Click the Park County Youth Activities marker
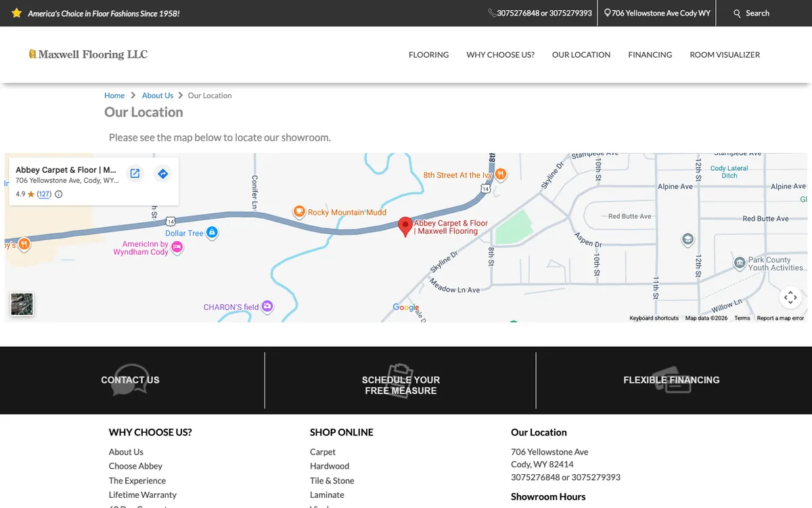Viewport: 812px width, 508px height. [739, 263]
